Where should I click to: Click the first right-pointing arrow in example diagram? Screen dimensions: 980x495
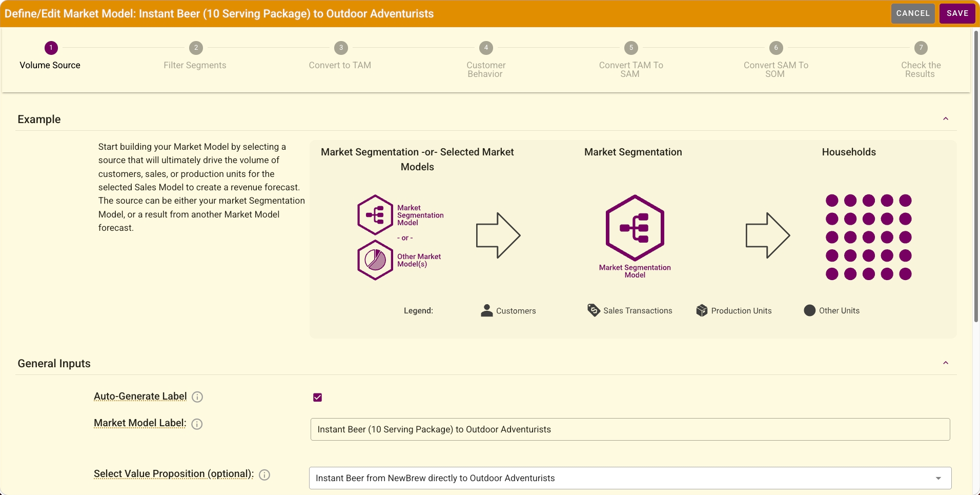click(498, 235)
